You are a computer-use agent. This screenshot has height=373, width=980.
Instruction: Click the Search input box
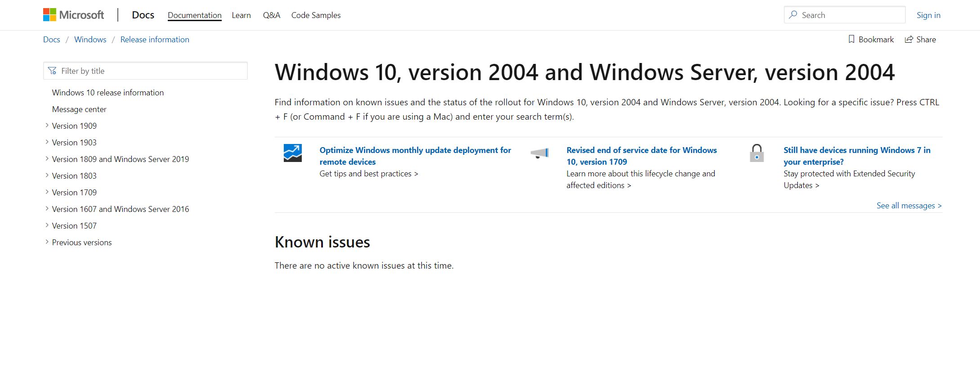pyautogui.click(x=846, y=15)
